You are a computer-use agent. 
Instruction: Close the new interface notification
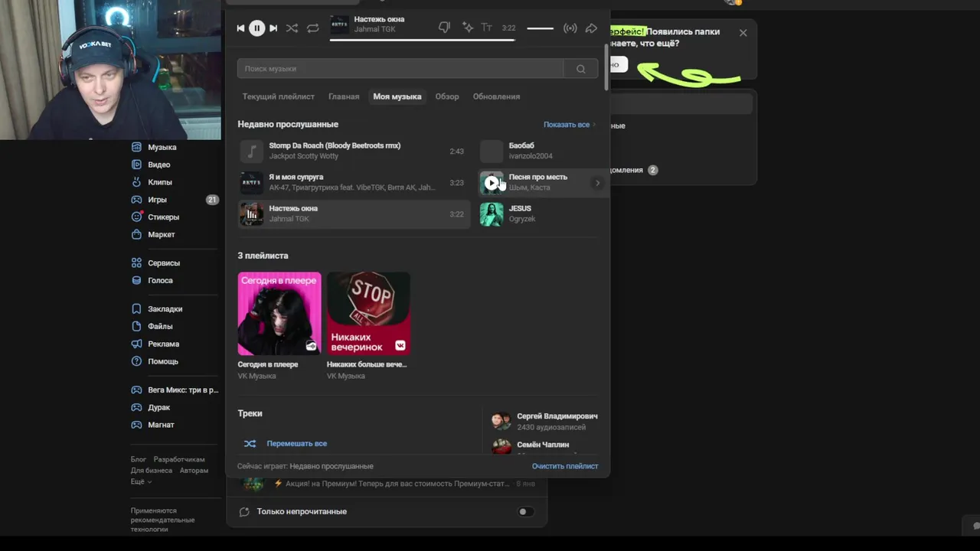point(743,33)
